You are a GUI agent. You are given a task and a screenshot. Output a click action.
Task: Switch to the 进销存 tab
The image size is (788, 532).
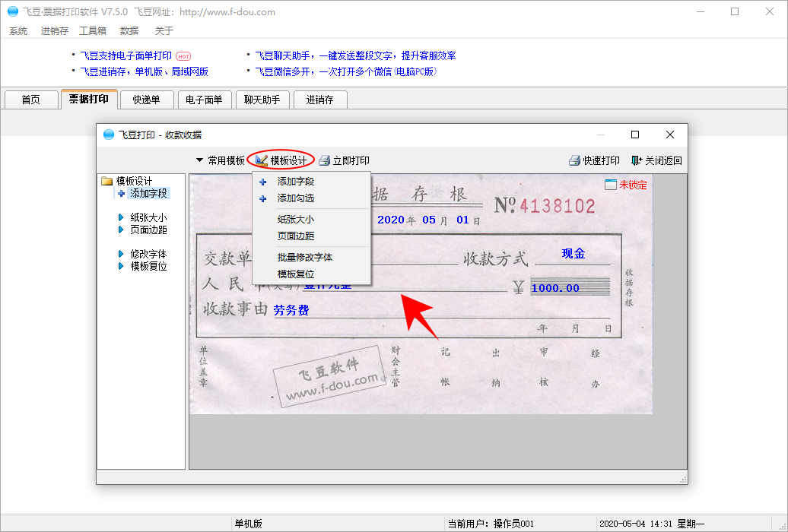click(319, 100)
